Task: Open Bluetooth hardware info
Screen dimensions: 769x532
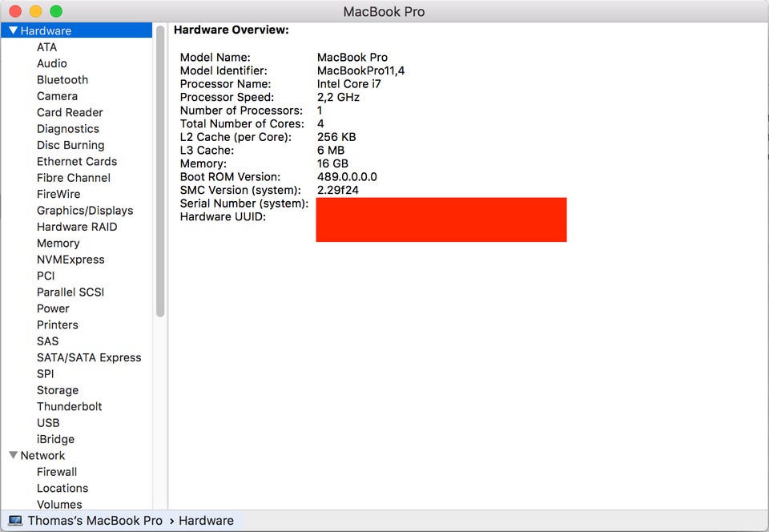Action: tap(62, 79)
